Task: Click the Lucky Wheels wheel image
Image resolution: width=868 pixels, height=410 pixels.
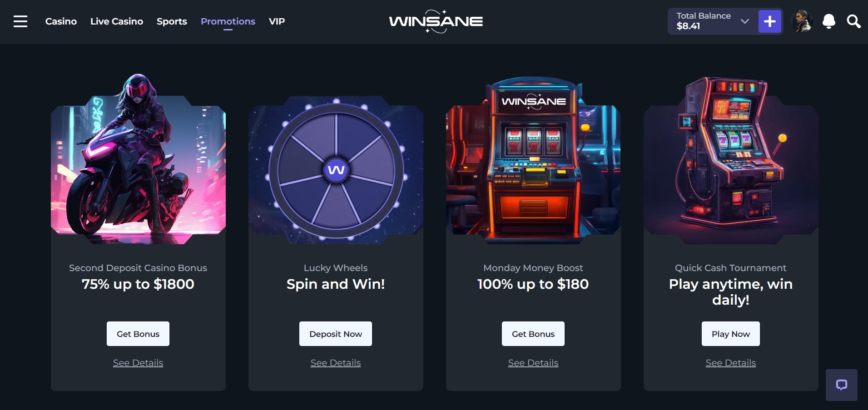Action: tap(336, 170)
